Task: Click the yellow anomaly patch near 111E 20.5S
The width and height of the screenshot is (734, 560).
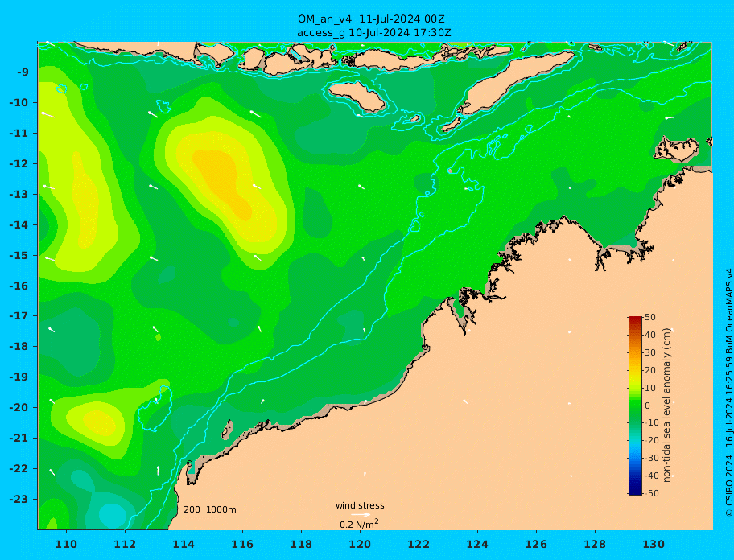Action: (101, 422)
